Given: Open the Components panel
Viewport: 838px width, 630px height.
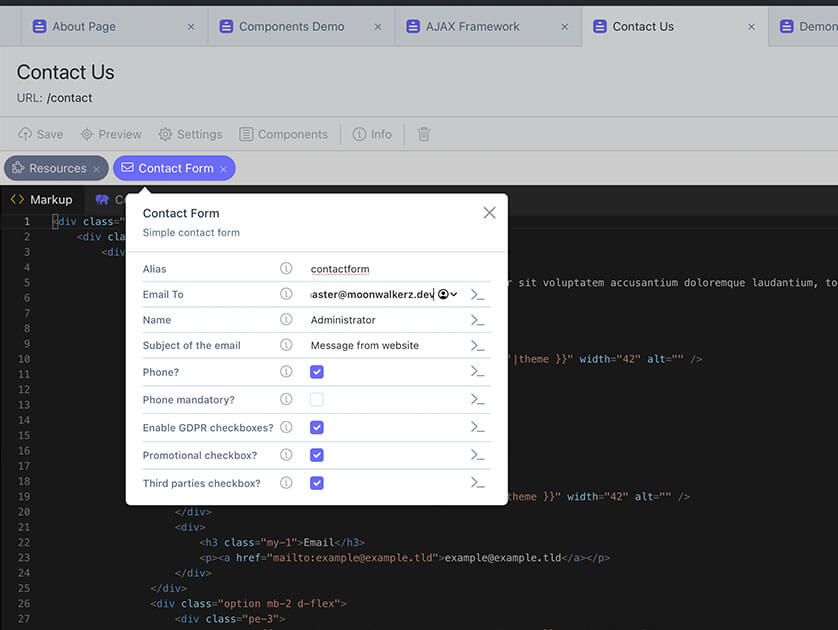Looking at the screenshot, I should pos(283,134).
